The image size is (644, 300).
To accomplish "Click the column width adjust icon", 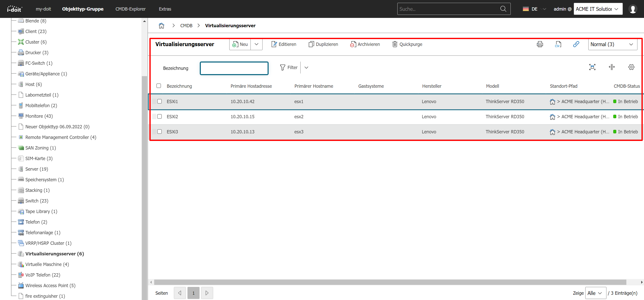I will [x=612, y=67].
